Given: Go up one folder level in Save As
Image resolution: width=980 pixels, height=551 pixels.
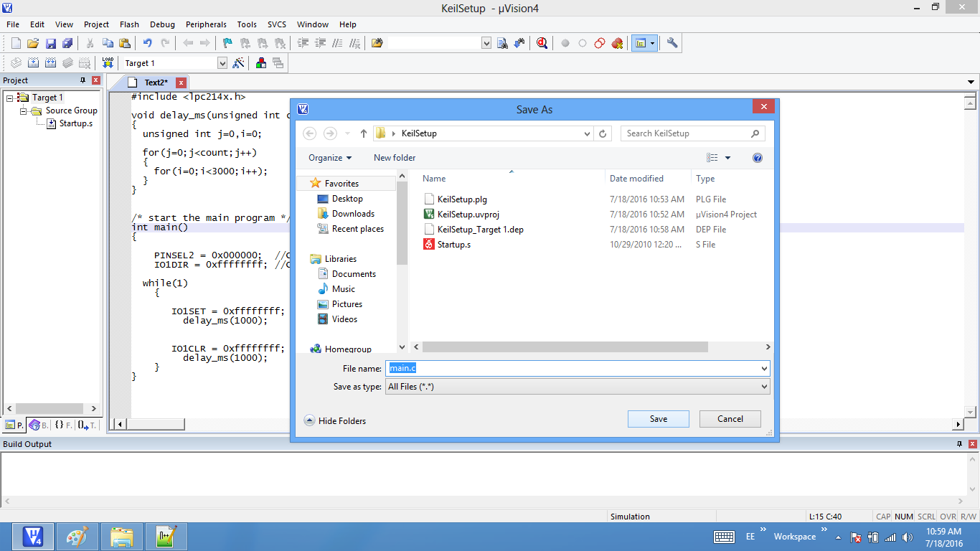Looking at the screenshot, I should click(364, 133).
